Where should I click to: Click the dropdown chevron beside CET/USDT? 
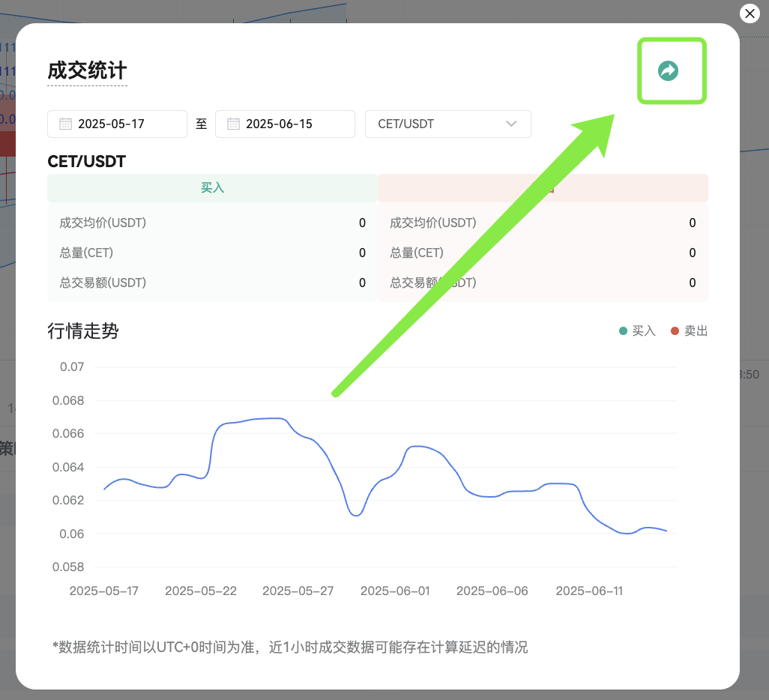point(511,124)
